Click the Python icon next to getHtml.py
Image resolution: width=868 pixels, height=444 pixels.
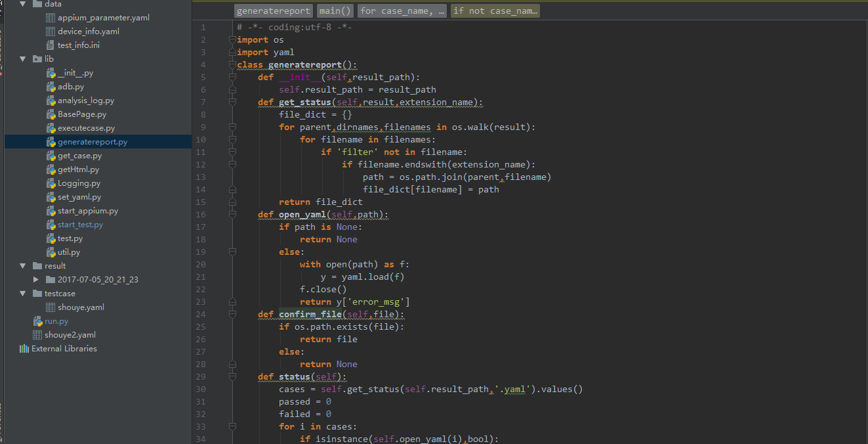(51, 169)
